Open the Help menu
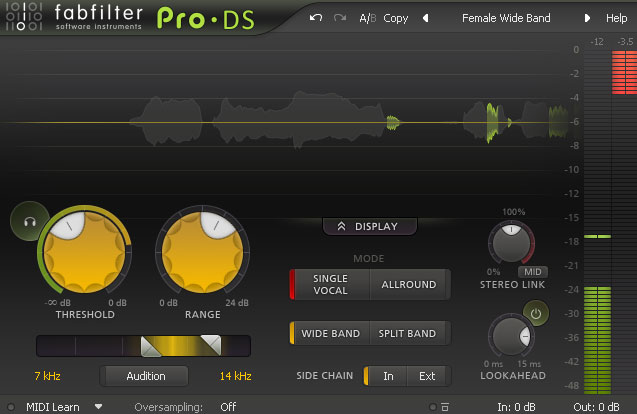The image size is (637, 414). tap(617, 18)
